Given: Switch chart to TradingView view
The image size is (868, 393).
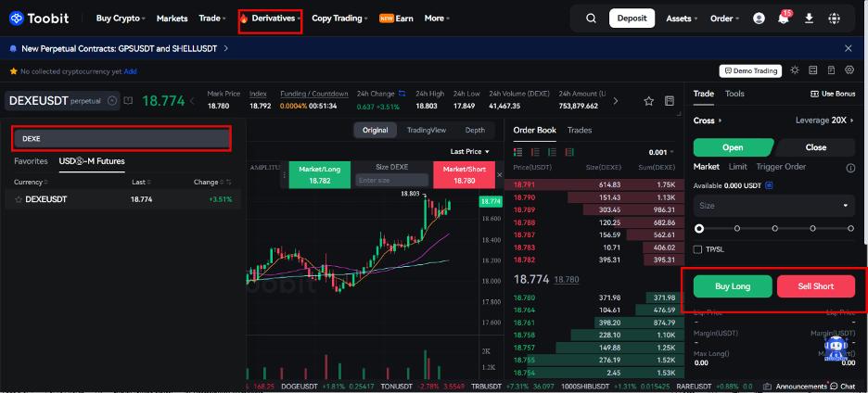Looking at the screenshot, I should (427, 130).
